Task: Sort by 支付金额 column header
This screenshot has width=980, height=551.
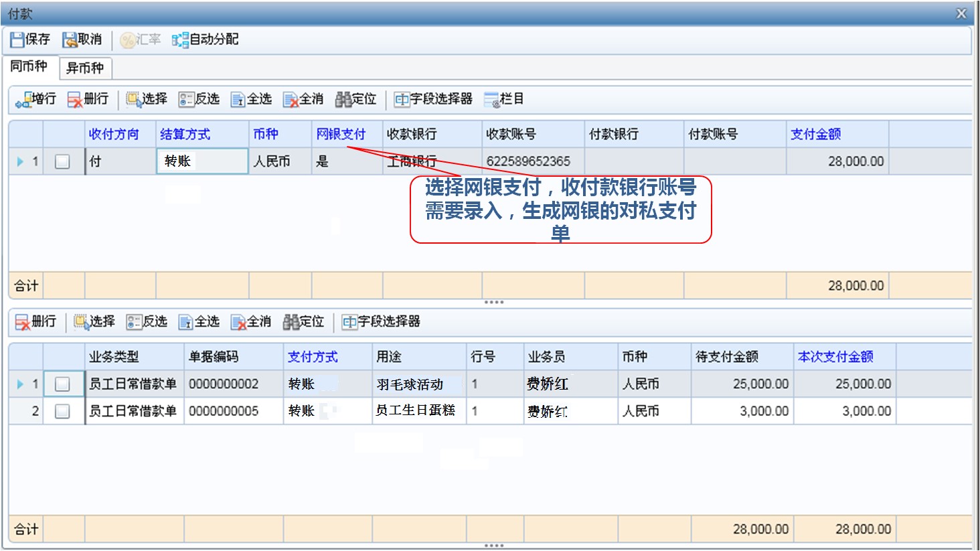Action: pos(815,135)
